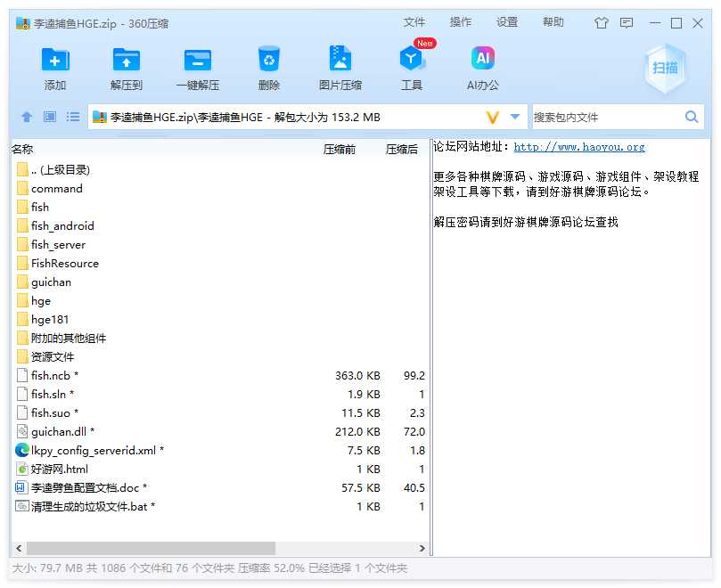
Task: Select the fish_android folder name
Action: click(x=62, y=226)
